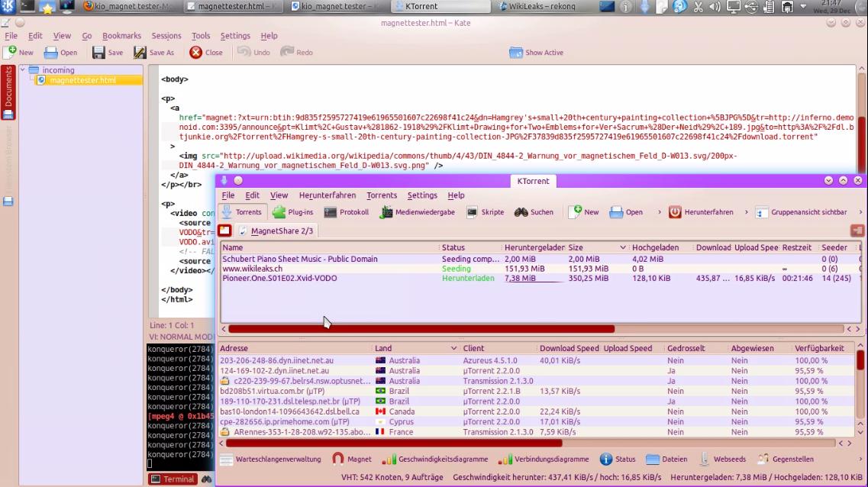
Task: Open the Land column sort arrow in peers list
Action: [453, 348]
